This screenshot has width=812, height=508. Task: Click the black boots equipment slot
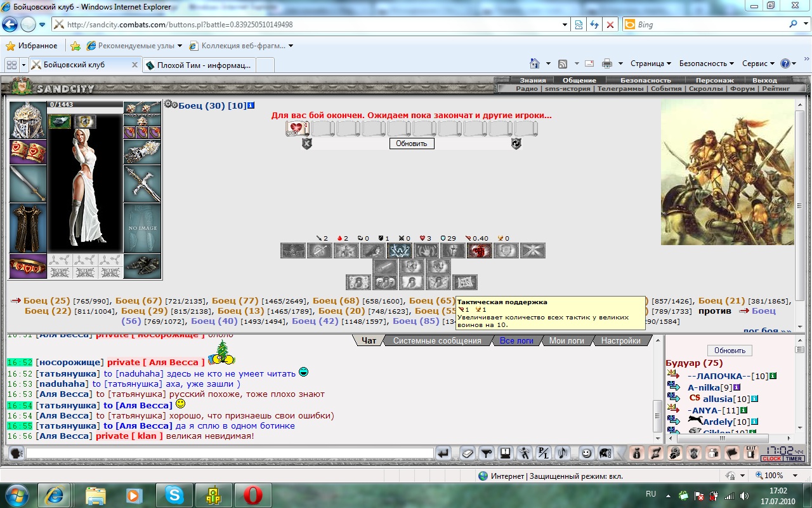[x=142, y=267]
